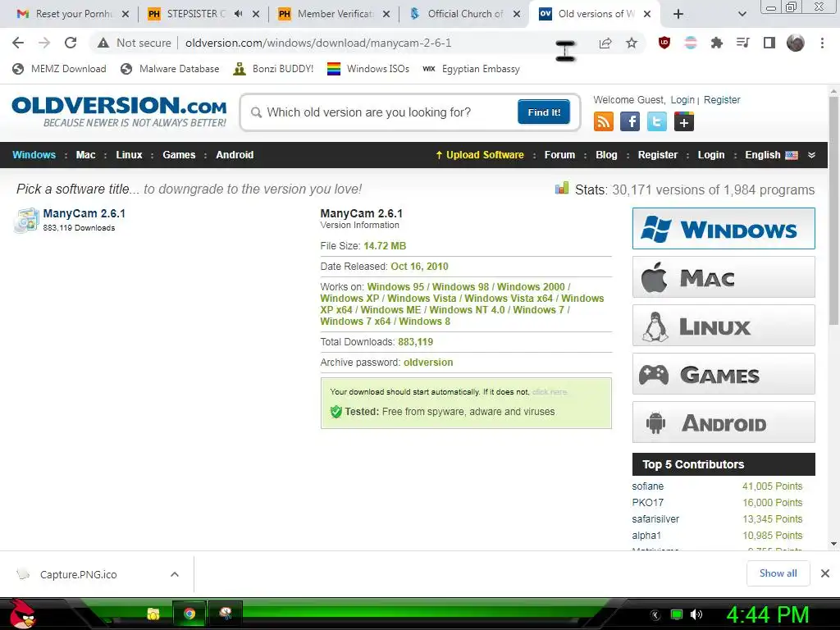The height and width of the screenshot is (630, 840).
Task: Click the 'click here' manual download link
Action: 549,392
